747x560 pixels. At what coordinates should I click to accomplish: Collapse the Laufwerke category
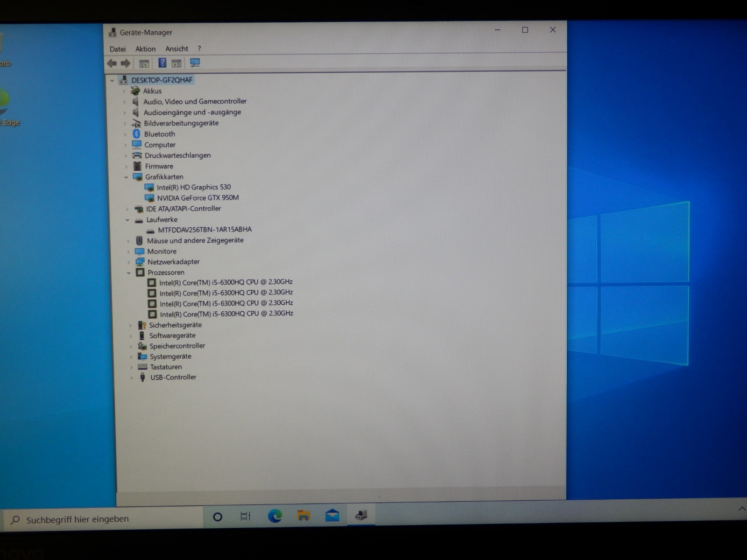click(127, 219)
